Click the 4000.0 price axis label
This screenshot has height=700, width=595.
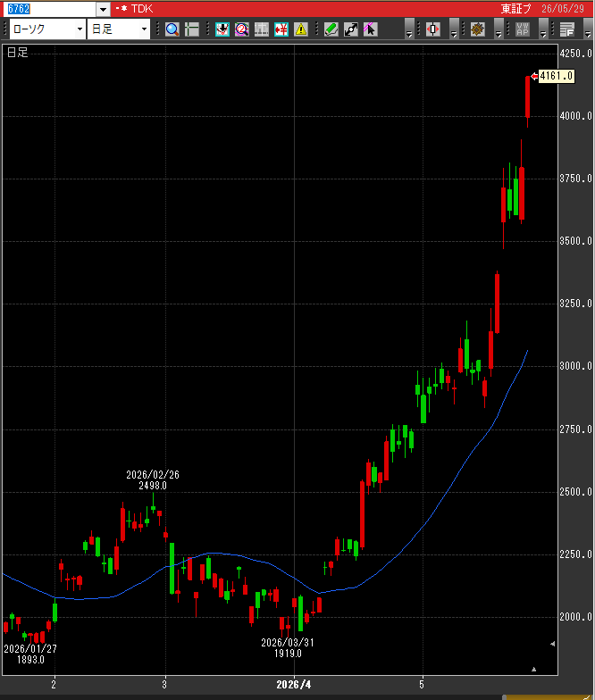pyautogui.click(x=575, y=116)
